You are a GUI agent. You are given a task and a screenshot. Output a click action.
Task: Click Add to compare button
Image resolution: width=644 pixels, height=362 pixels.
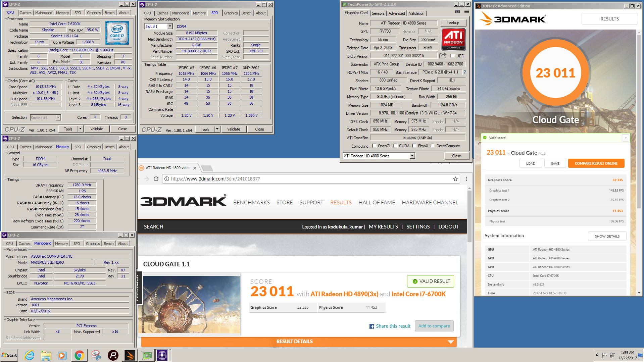[434, 326]
